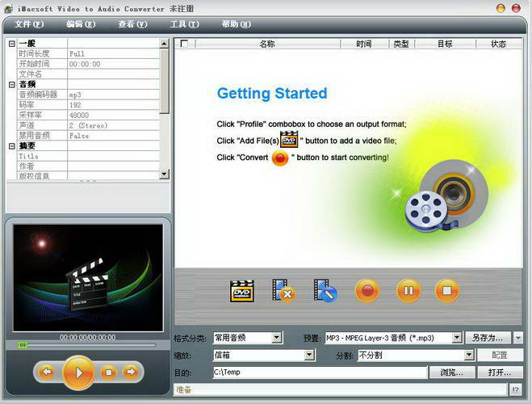Click the Remove file filmstrip icon
532x404 pixels.
(x=283, y=291)
